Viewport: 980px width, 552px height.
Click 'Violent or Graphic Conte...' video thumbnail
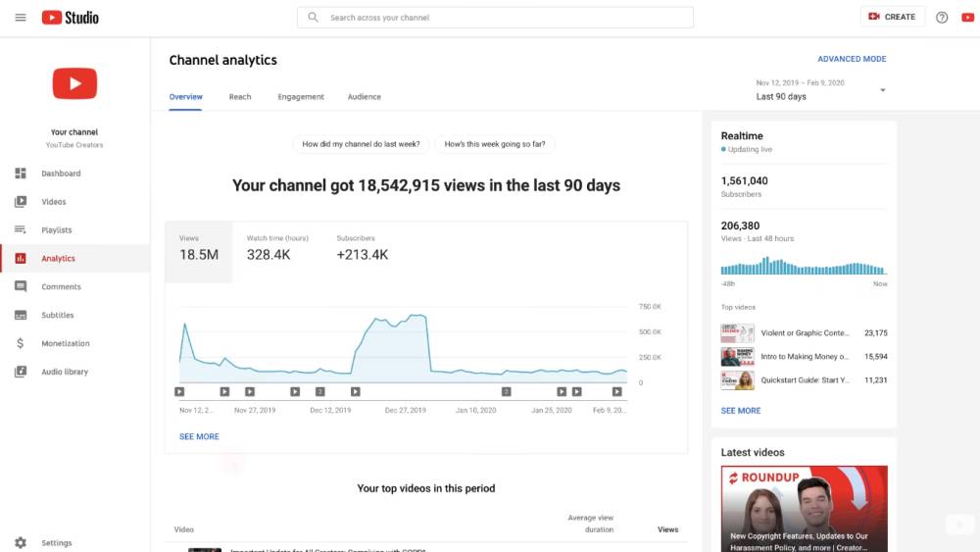click(737, 332)
